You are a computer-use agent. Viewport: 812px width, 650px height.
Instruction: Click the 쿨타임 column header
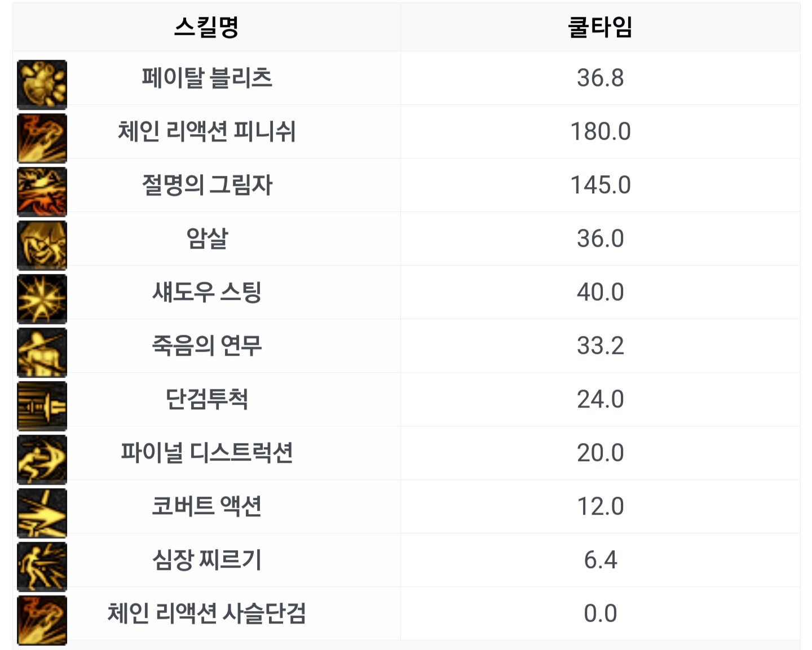[600, 27]
